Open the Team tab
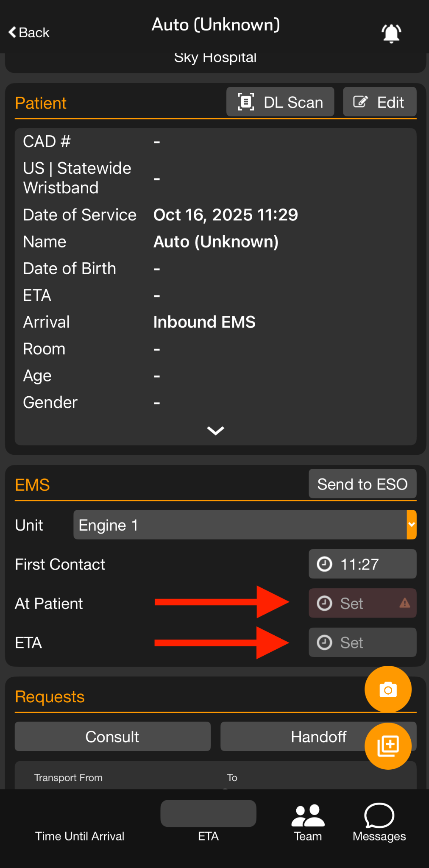This screenshot has height=868, width=429. pos(308,823)
